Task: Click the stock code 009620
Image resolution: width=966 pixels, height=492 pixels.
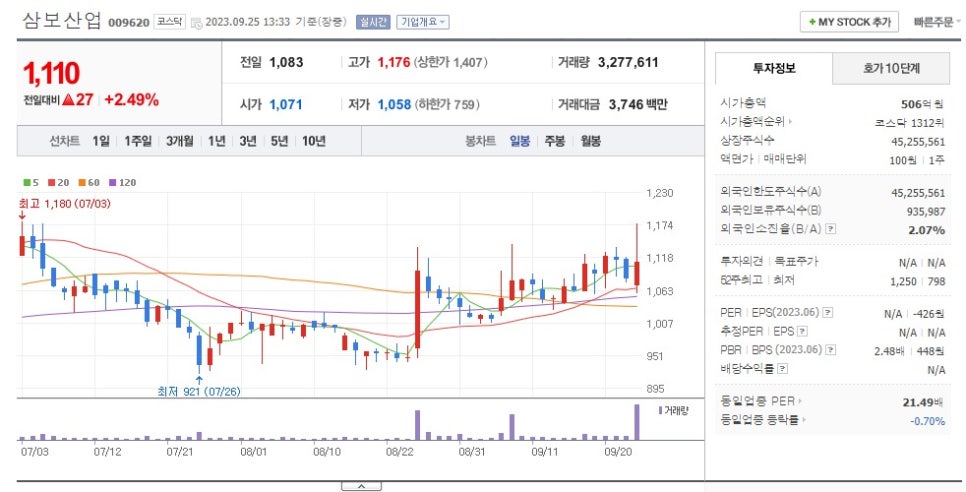Action: [129, 23]
